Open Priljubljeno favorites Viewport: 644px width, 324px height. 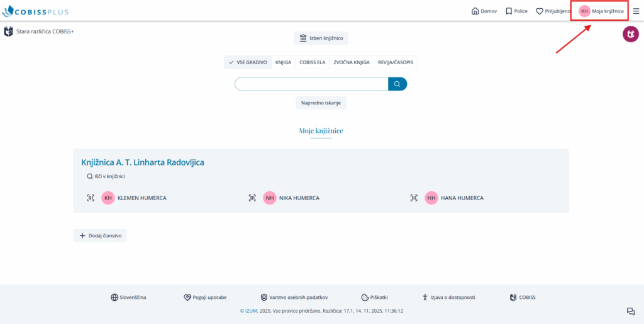(x=553, y=11)
